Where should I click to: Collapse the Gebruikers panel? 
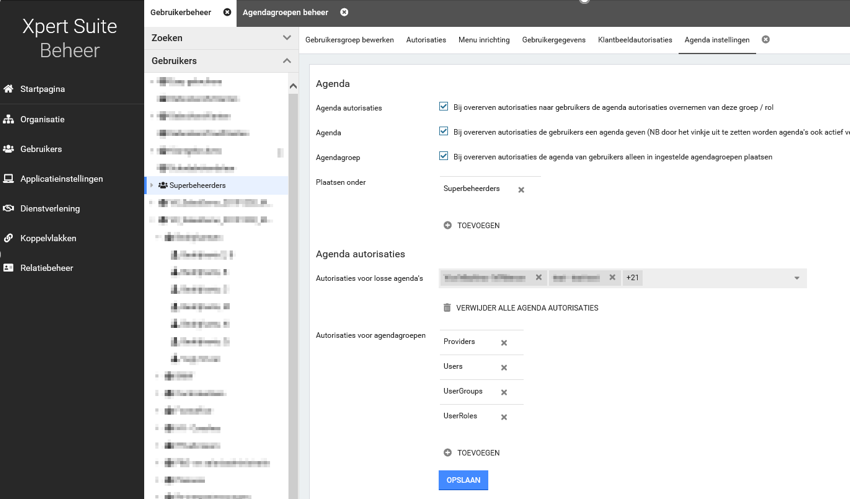tap(286, 61)
